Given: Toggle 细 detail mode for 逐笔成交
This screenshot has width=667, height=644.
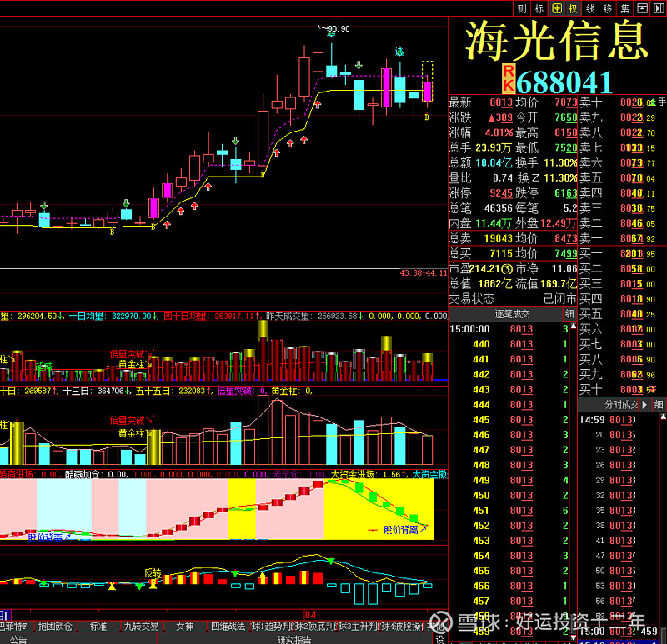Looking at the screenshot, I should pos(569,313).
